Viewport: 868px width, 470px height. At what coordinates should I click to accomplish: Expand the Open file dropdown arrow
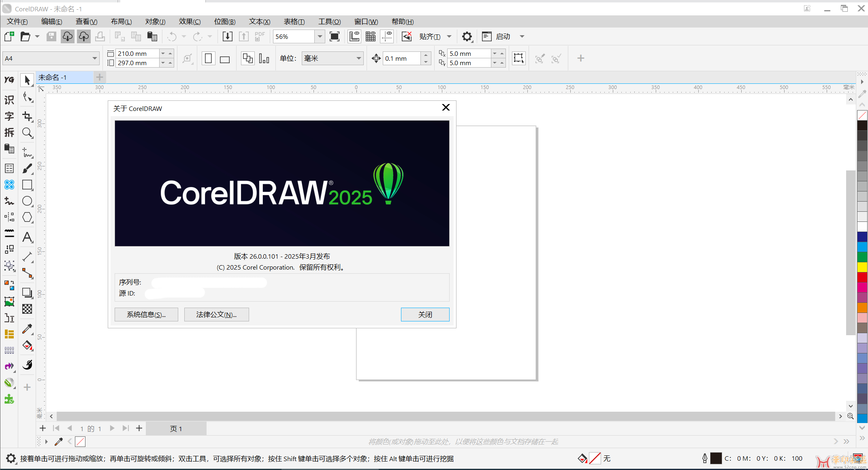point(37,36)
